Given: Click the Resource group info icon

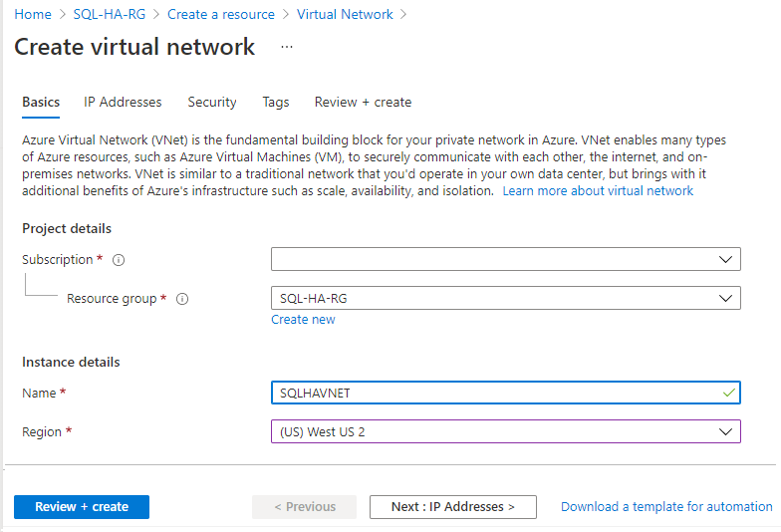Looking at the screenshot, I should [x=182, y=299].
